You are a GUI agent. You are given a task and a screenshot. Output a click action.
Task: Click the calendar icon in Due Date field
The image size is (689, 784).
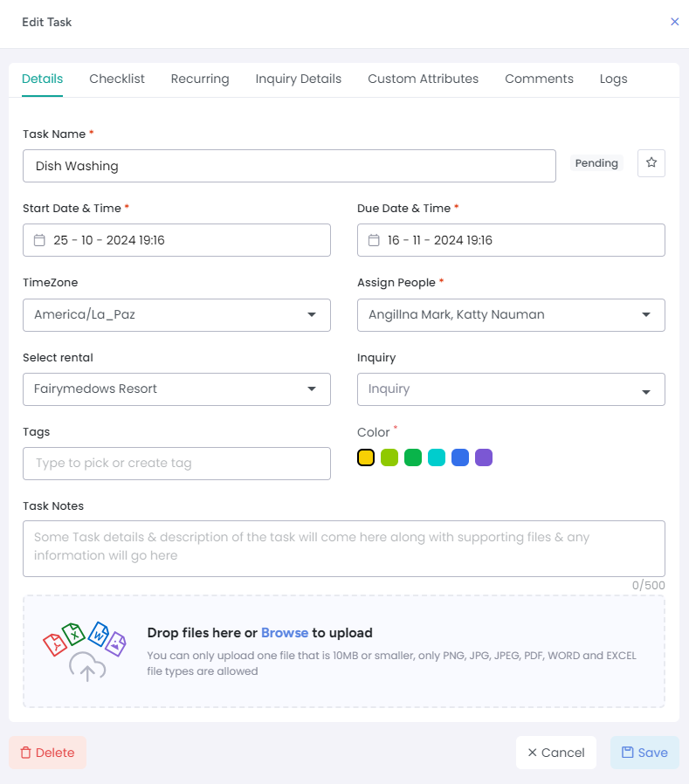point(374,240)
